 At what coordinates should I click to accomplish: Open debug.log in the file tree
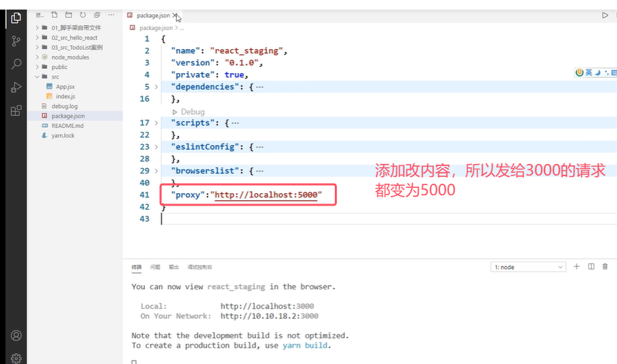pyautogui.click(x=64, y=106)
